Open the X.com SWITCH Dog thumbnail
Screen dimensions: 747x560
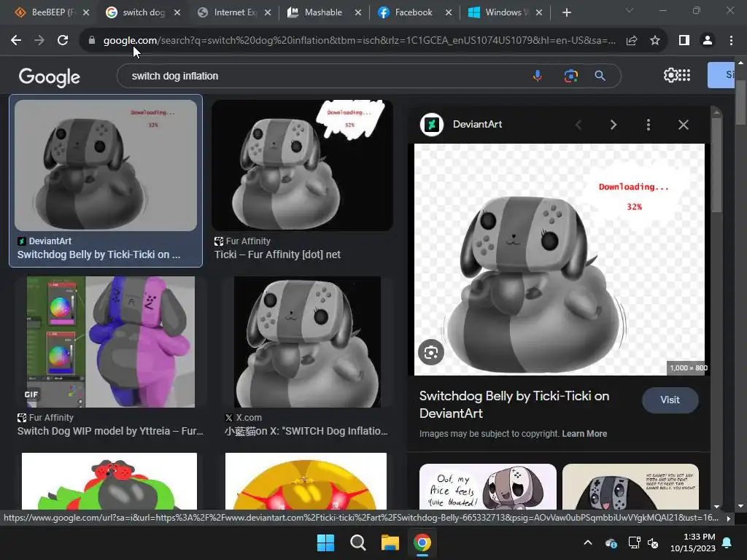pyautogui.click(x=307, y=342)
